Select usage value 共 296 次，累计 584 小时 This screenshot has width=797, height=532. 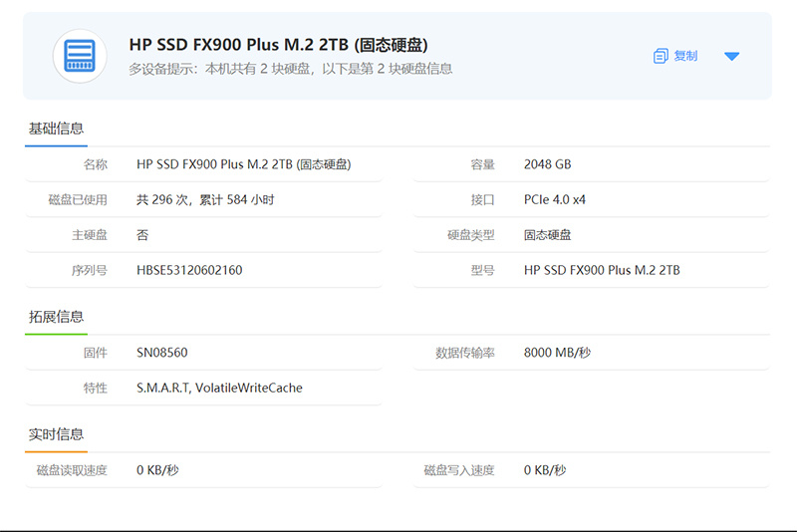pos(205,199)
